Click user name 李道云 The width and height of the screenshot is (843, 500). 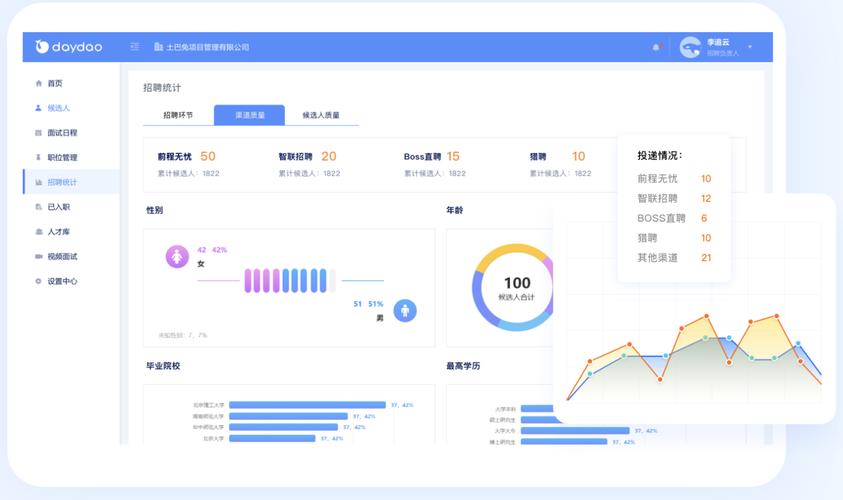pos(718,42)
